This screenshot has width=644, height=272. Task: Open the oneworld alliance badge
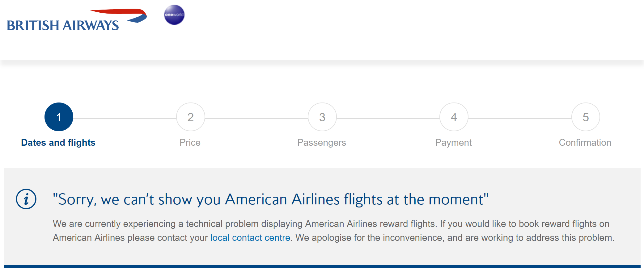click(x=174, y=15)
